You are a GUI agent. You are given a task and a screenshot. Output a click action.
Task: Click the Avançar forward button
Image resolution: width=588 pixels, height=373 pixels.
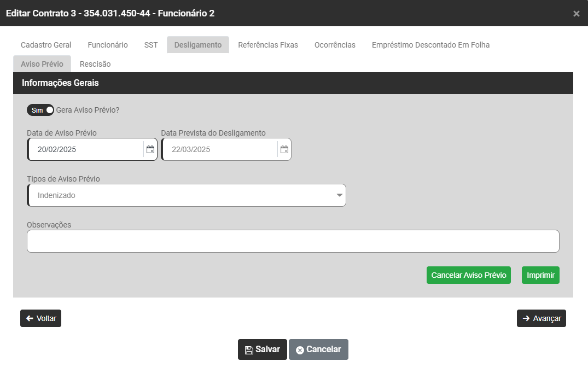pyautogui.click(x=541, y=318)
